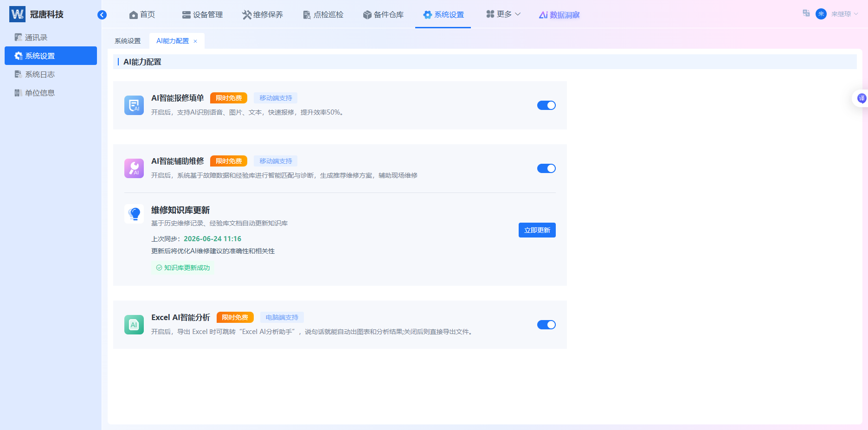Viewport: 868px width, 430px height.
Task: Click the 系统日志 sidebar icon
Action: [18, 74]
